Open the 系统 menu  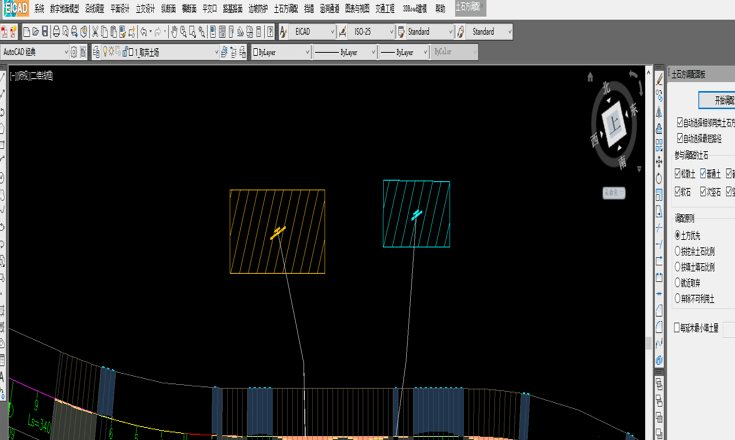click(x=39, y=8)
